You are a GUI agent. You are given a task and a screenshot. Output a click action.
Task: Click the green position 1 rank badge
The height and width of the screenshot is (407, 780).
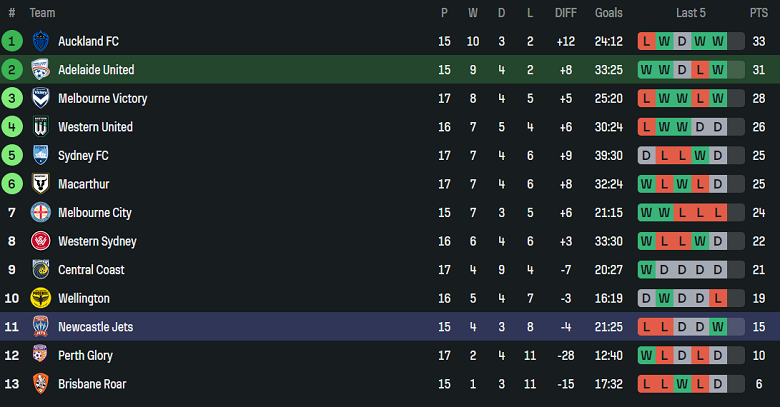coord(12,41)
